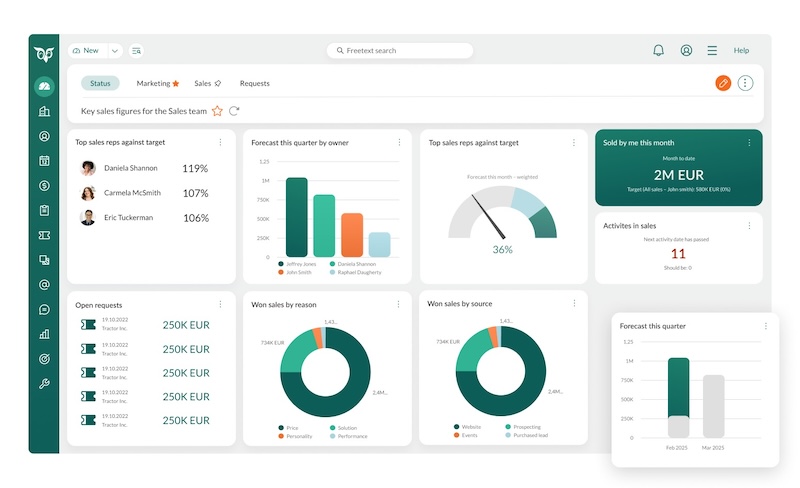The height and width of the screenshot is (488, 800).
Task: Open the Company building icon in sidebar
Action: (44, 111)
